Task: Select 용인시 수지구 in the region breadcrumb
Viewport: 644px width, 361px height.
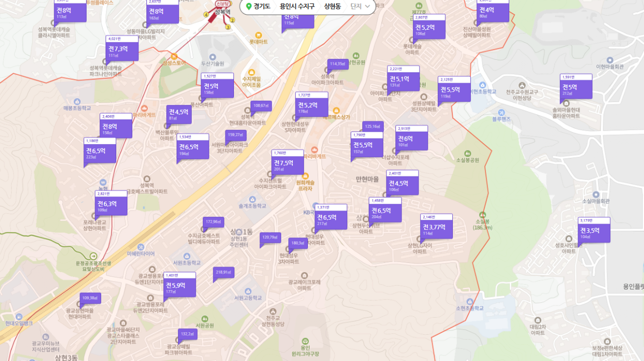Action: 297,7
